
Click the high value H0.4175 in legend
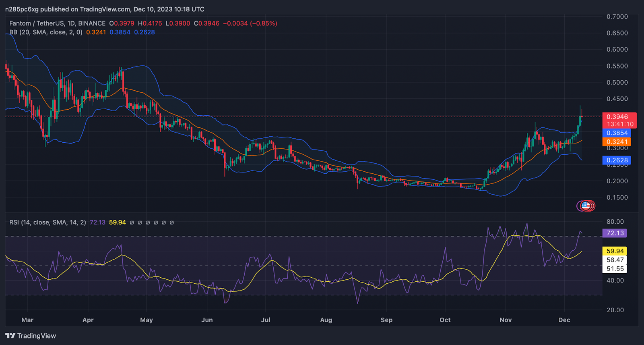click(x=150, y=23)
